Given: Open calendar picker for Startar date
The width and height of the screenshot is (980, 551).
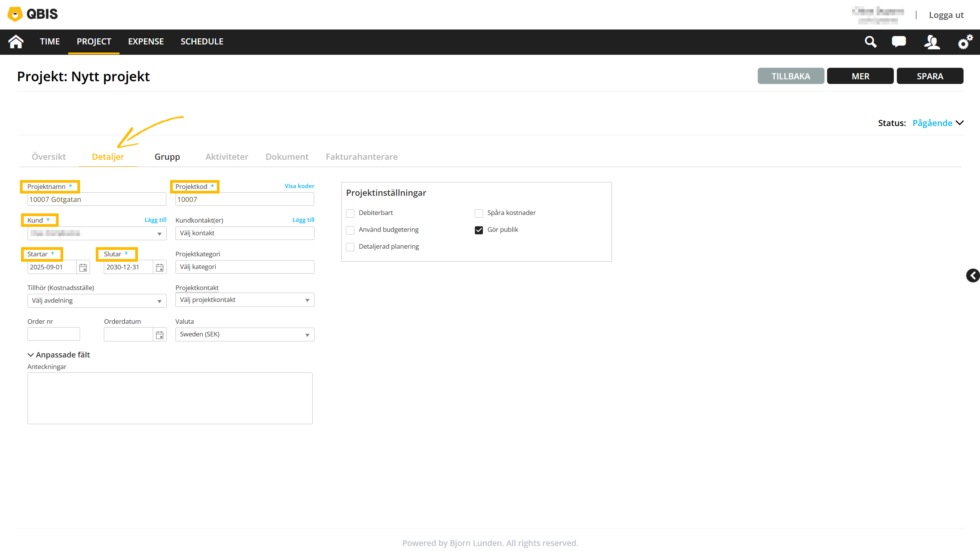Looking at the screenshot, I should coord(83,267).
